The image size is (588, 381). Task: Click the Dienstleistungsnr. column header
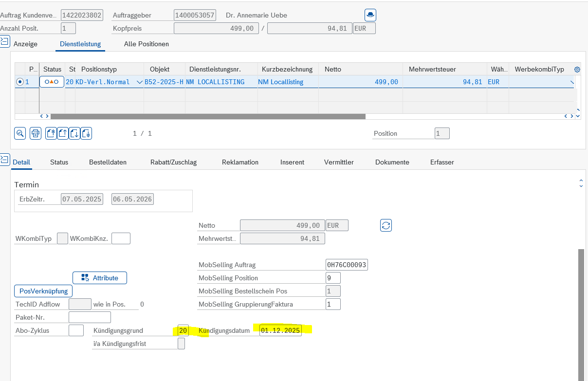point(221,69)
